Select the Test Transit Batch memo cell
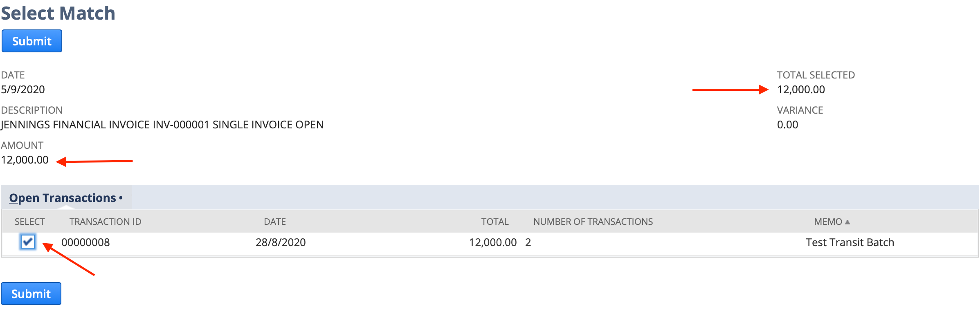The width and height of the screenshot is (980, 314). [850, 242]
